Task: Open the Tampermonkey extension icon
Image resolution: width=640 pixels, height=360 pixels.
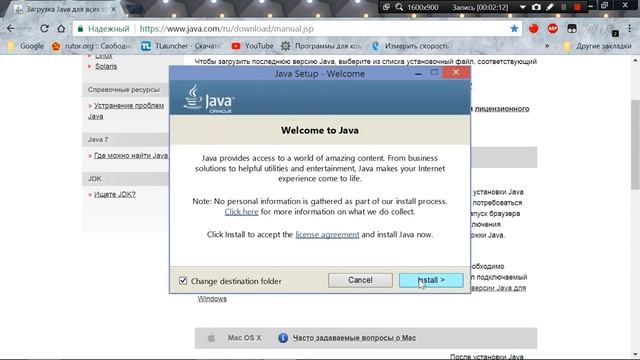Action: pyautogui.click(x=572, y=29)
